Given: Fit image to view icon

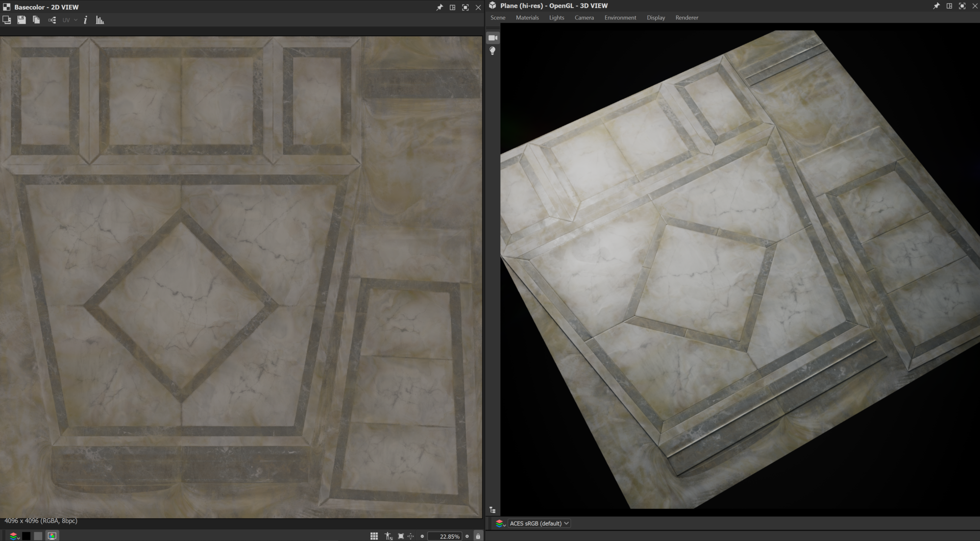Looking at the screenshot, I should pyautogui.click(x=401, y=536).
